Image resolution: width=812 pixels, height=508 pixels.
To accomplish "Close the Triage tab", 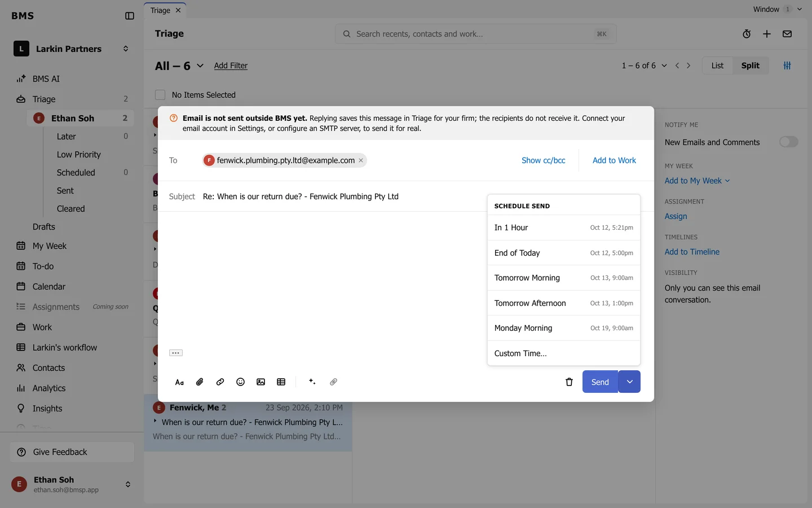I will pyautogui.click(x=178, y=10).
